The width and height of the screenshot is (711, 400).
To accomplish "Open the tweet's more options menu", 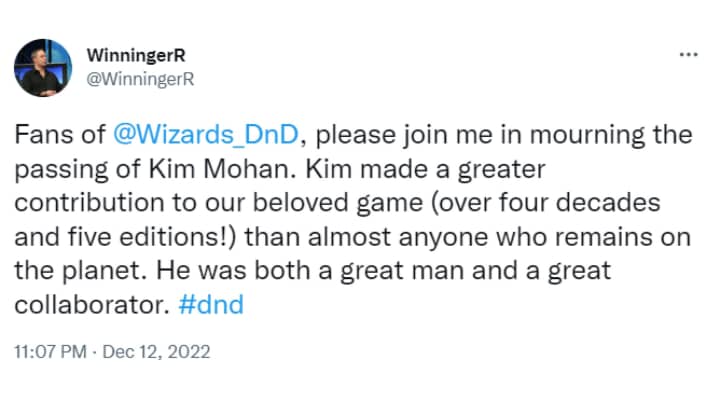I will coord(688,53).
